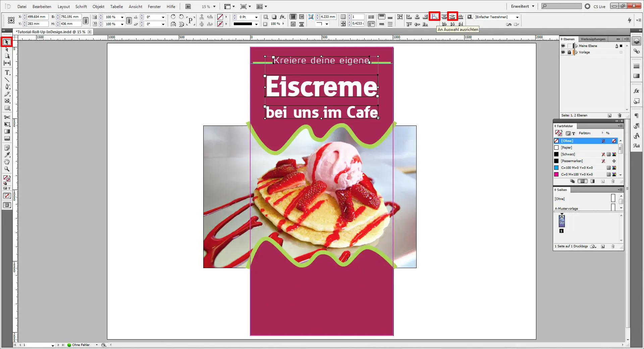The height and width of the screenshot is (349, 644).
Task: Select the Pen tool
Action: coord(7,86)
